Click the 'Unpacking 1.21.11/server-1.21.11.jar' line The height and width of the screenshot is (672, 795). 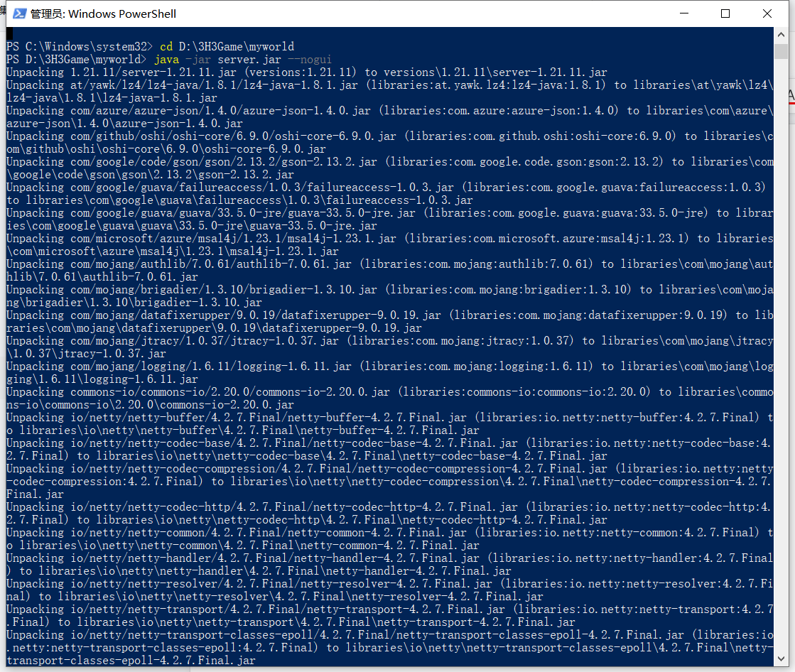coord(307,72)
